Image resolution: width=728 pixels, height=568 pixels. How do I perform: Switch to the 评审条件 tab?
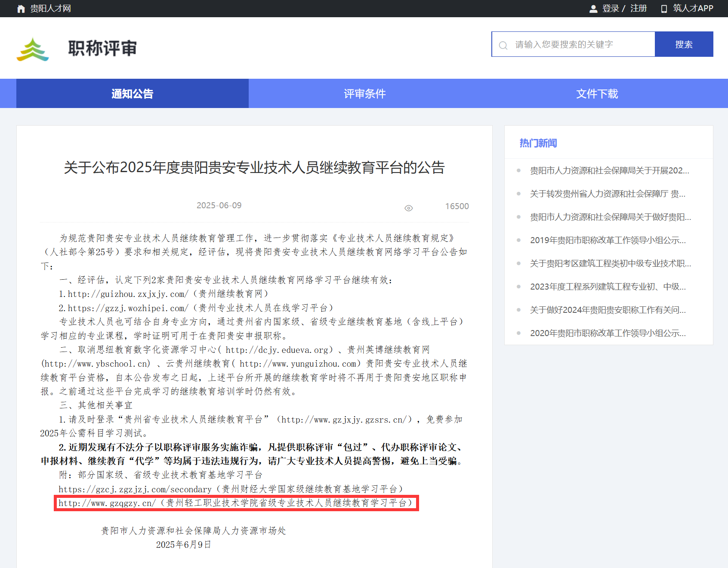point(365,93)
